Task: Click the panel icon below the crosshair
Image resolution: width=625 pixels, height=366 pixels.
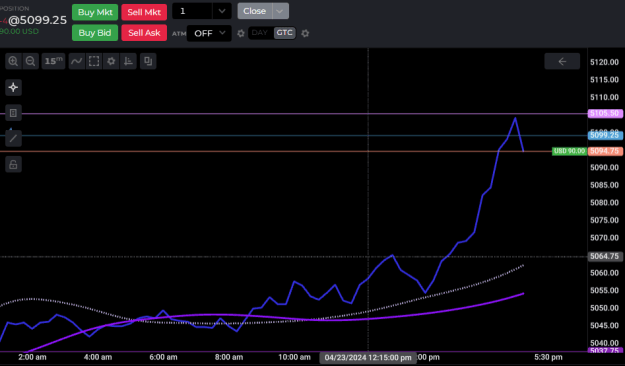Action: [13, 113]
